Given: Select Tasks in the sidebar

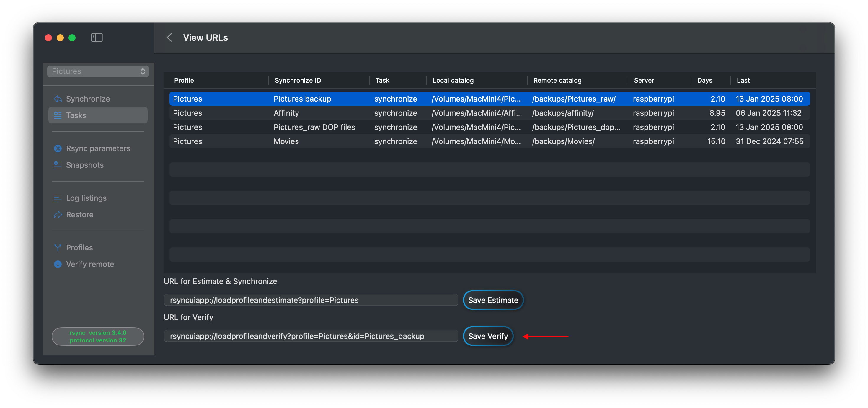Looking at the screenshot, I should pos(98,115).
